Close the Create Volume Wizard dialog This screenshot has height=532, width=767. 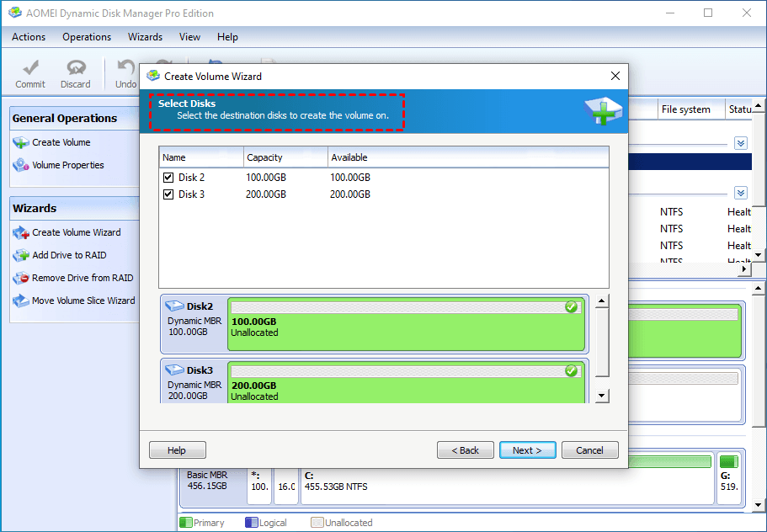(615, 76)
